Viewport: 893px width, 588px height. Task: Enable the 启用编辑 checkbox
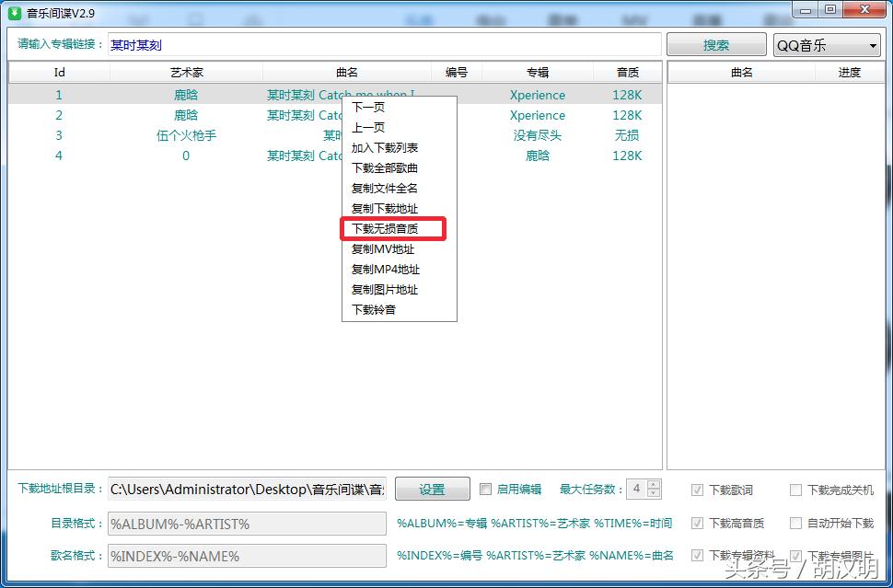tap(484, 489)
